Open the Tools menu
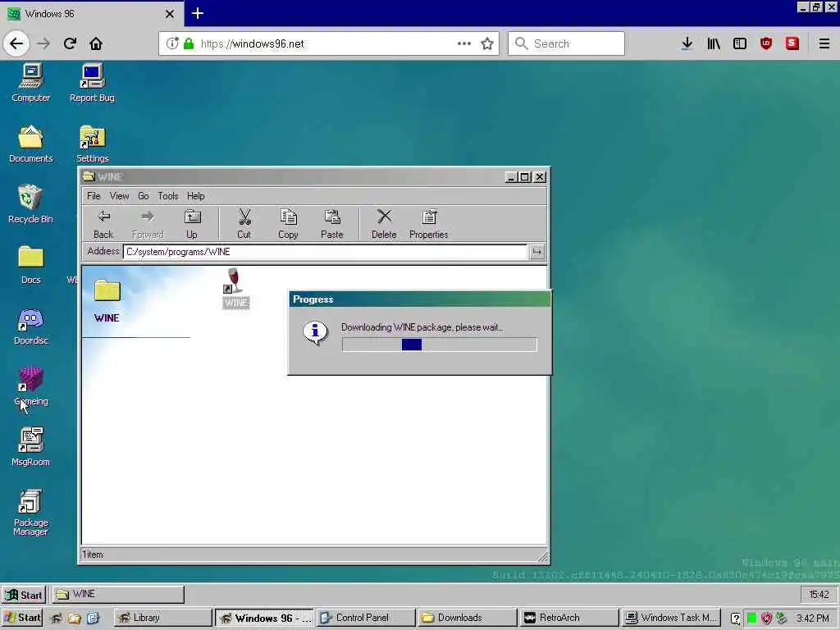The image size is (840, 630). point(168,196)
